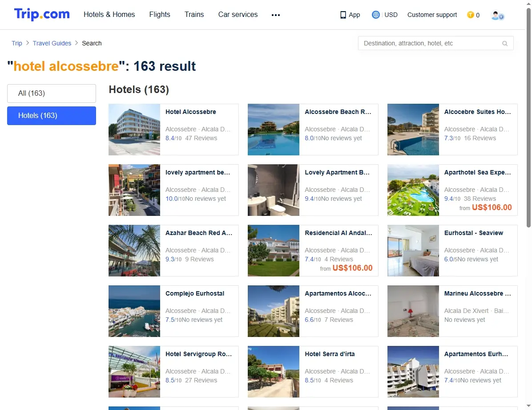Click the '47 Reviews' text
The height and width of the screenshot is (410, 532).
click(201, 138)
